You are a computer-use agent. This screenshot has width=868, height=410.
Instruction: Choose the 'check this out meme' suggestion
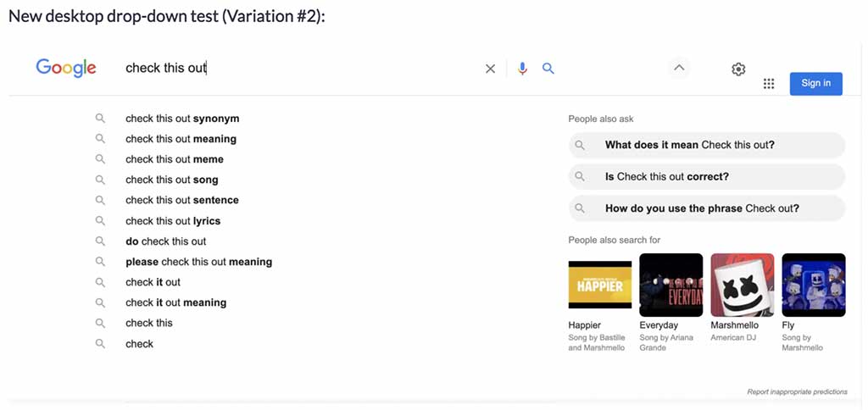pyautogui.click(x=175, y=159)
